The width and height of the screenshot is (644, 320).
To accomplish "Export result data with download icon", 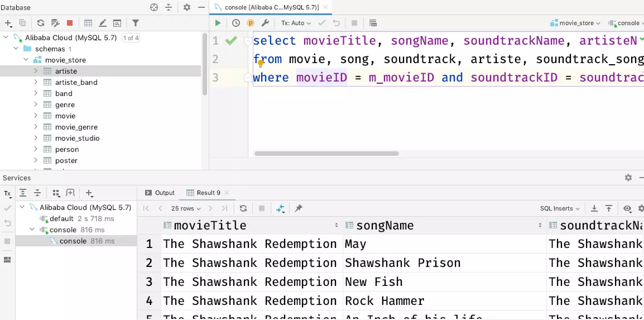I will pyautogui.click(x=594, y=208).
